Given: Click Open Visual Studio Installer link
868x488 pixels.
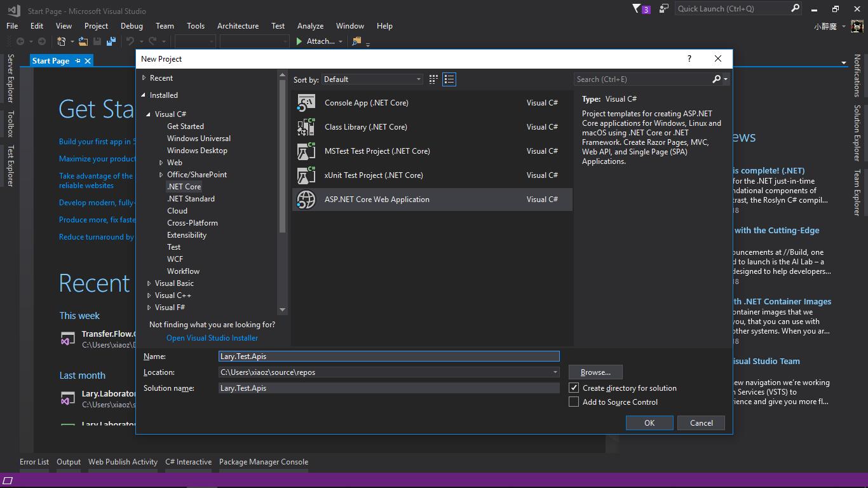Looking at the screenshot, I should (212, 338).
